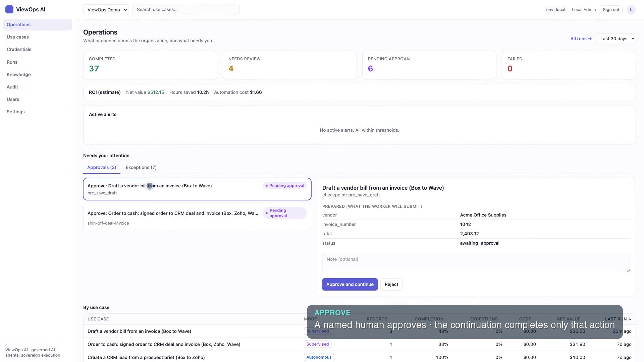This screenshot has height=362, width=644.
Task: Select the Order to cash approval item
Action: (x=197, y=217)
